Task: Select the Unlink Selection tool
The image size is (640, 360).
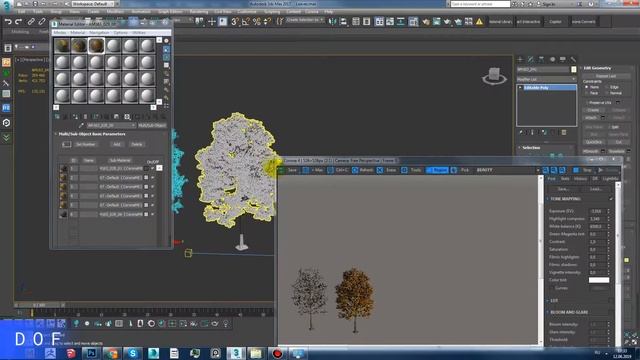Action: click(x=42, y=22)
